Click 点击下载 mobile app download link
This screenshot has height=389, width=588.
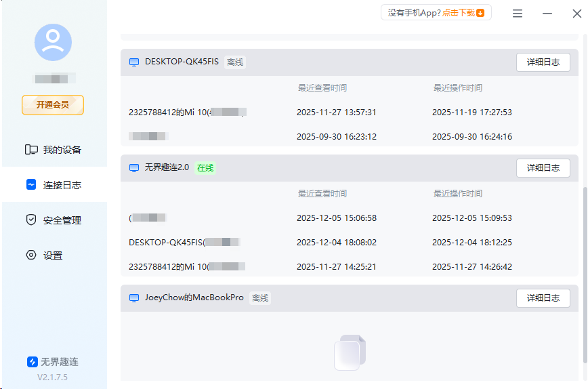(463, 13)
